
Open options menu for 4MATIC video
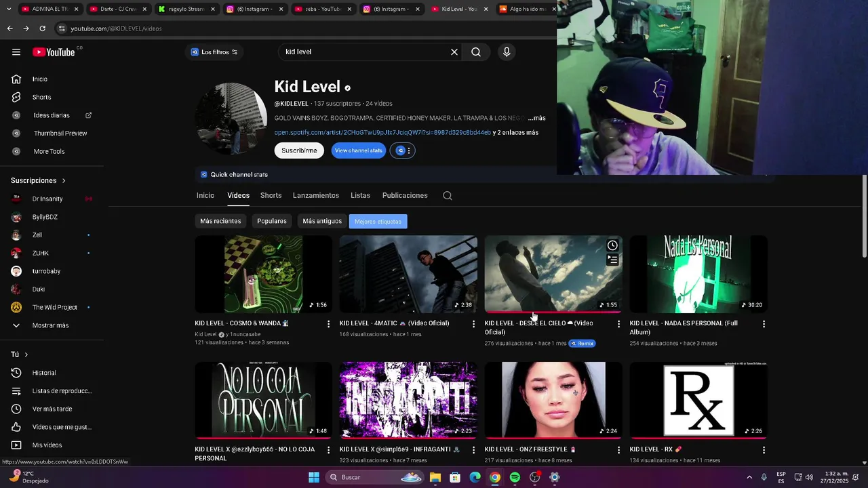pyautogui.click(x=474, y=324)
